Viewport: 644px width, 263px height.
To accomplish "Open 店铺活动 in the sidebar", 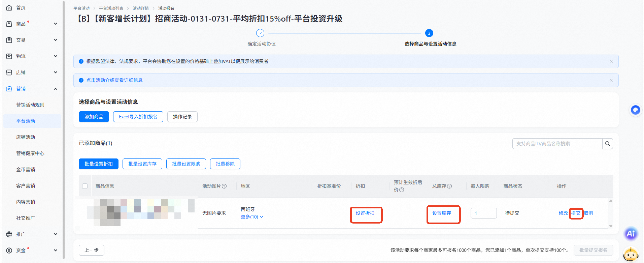I will click(26, 137).
